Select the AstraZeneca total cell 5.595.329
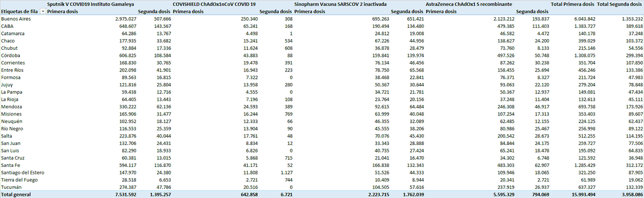Viewport: 644px width, 198px height. tap(502, 195)
